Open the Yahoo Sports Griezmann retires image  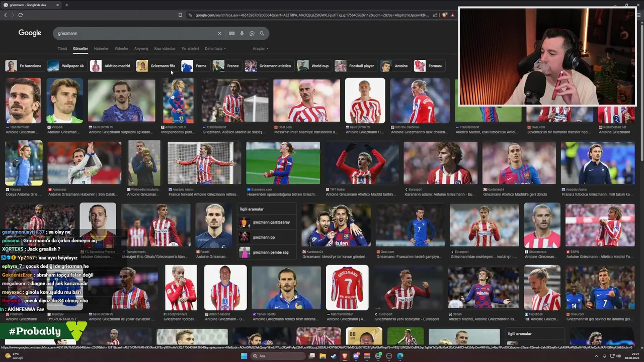(x=286, y=288)
